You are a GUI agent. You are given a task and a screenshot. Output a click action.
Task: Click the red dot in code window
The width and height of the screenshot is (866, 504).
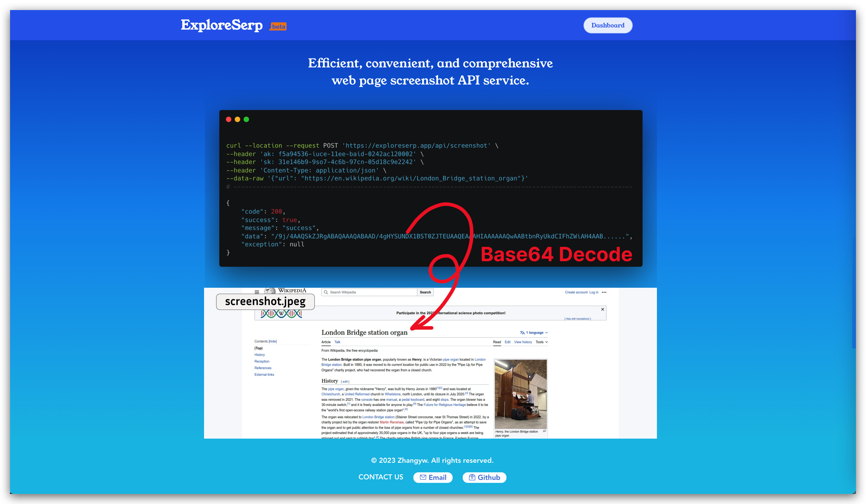pos(228,119)
